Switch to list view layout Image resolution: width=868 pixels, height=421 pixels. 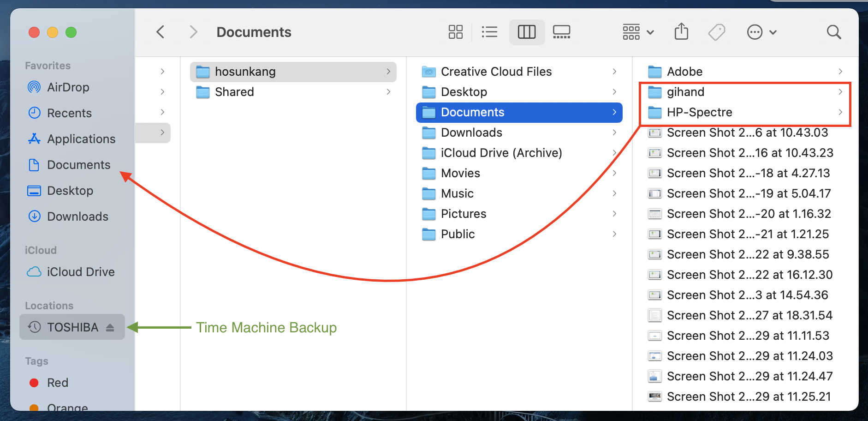click(489, 32)
